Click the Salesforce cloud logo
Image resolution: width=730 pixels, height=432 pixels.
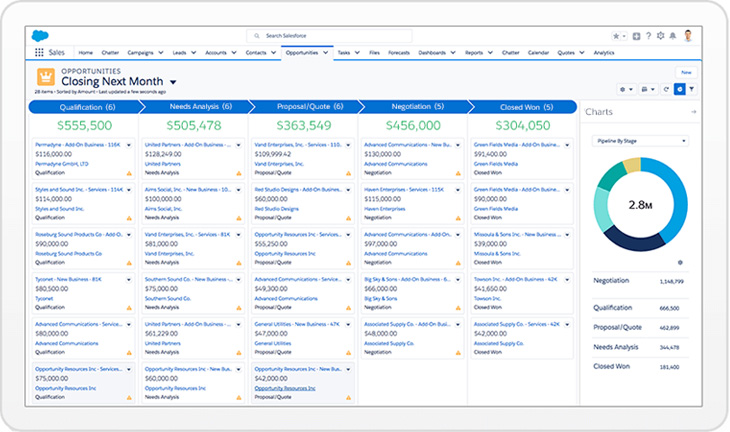click(x=40, y=35)
